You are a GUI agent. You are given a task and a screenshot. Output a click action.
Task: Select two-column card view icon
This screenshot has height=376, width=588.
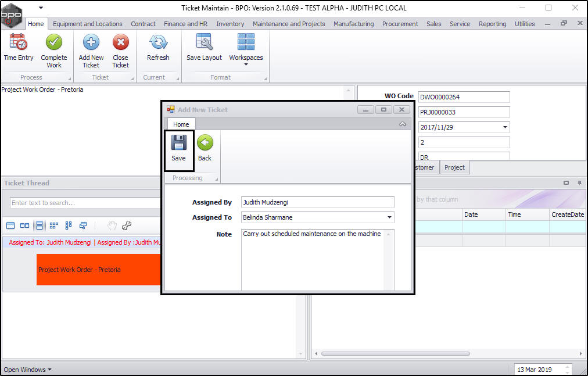click(25, 225)
